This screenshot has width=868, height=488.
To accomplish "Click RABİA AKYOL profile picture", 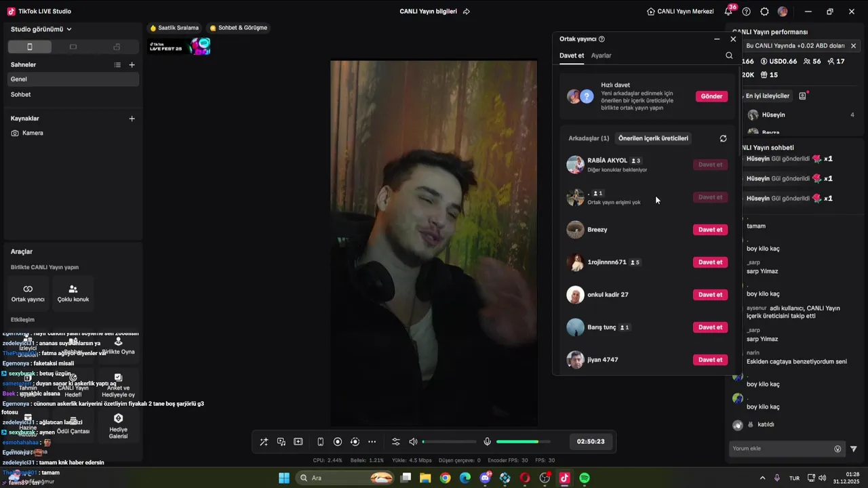I will coord(575,165).
